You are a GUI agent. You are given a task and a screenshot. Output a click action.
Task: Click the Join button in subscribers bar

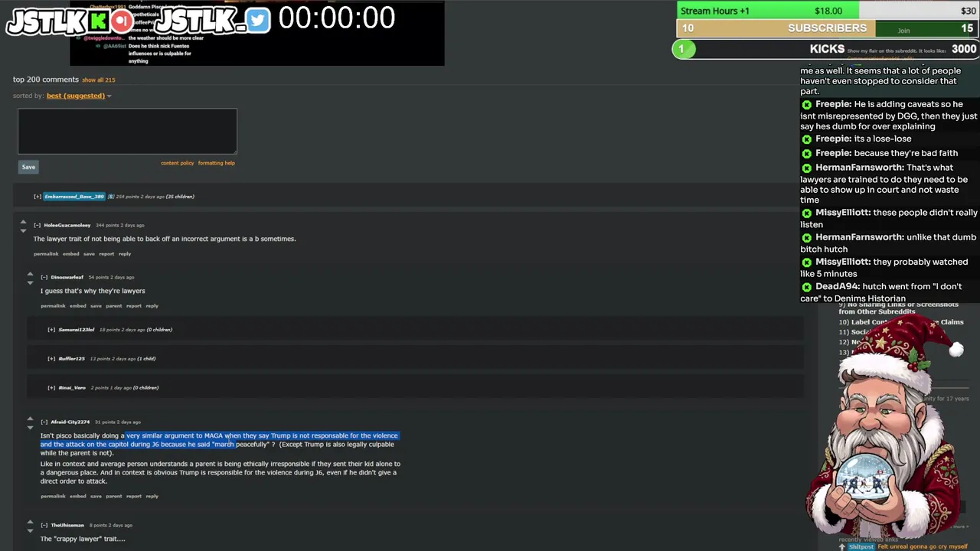[x=903, y=31]
